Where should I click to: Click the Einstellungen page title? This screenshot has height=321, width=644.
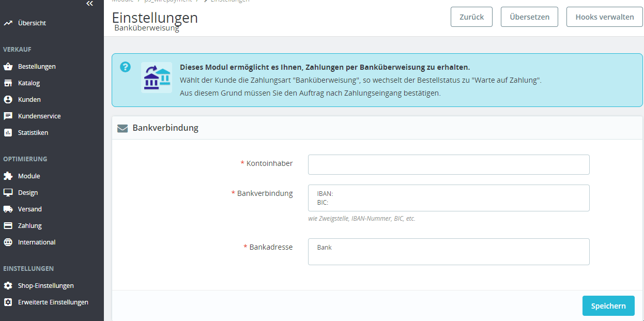[x=155, y=17]
